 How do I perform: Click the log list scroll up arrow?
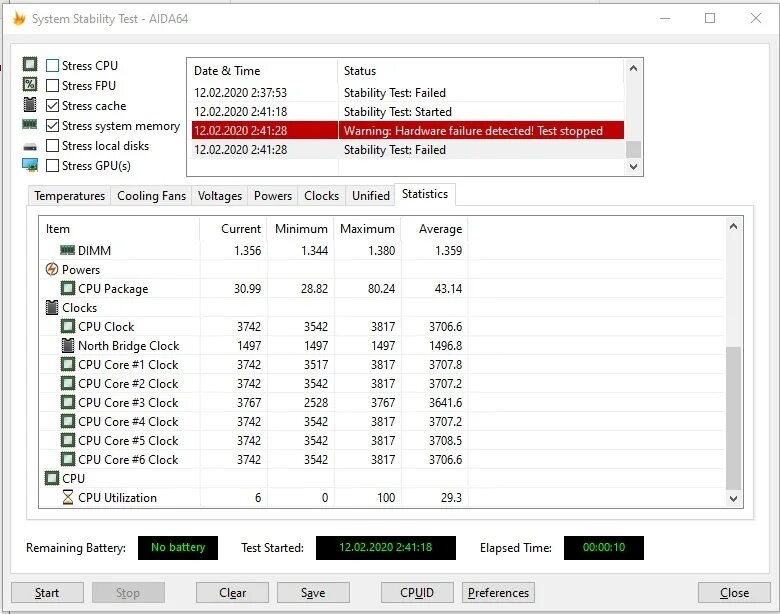633,68
